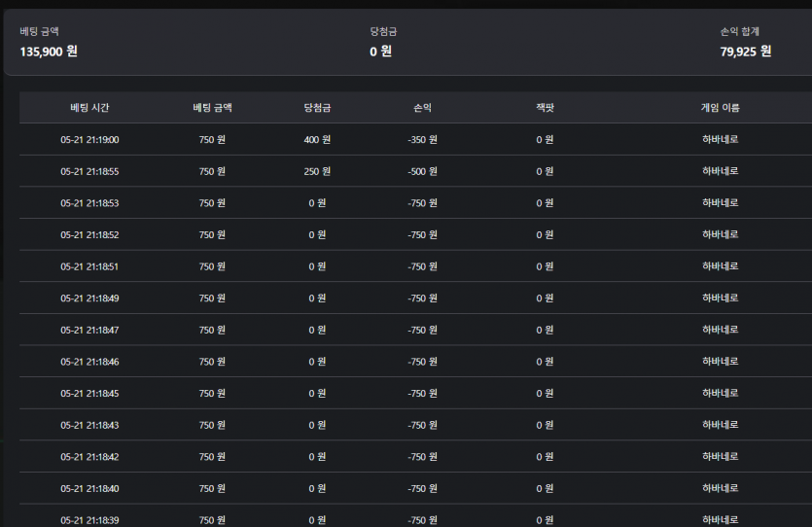Screen dimensions: 812x527
Task: Click the summary 베팅 금액 label above 135,900
Action: (x=39, y=31)
